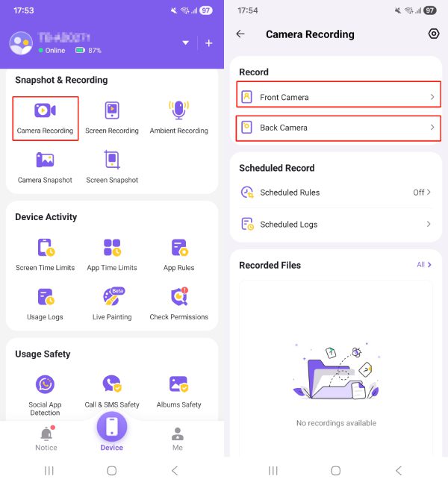View All recorded files
448x485 pixels.
pos(424,265)
